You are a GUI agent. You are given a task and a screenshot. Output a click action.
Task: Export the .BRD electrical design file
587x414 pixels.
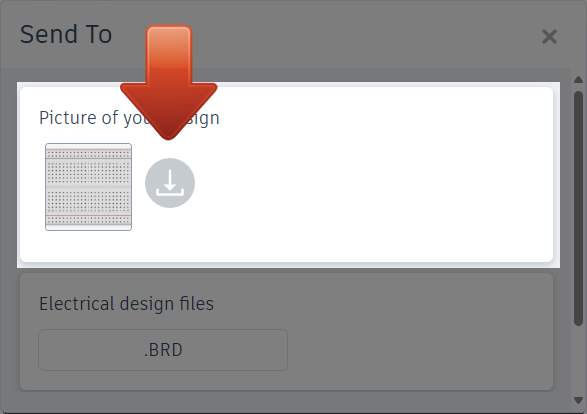click(x=163, y=350)
